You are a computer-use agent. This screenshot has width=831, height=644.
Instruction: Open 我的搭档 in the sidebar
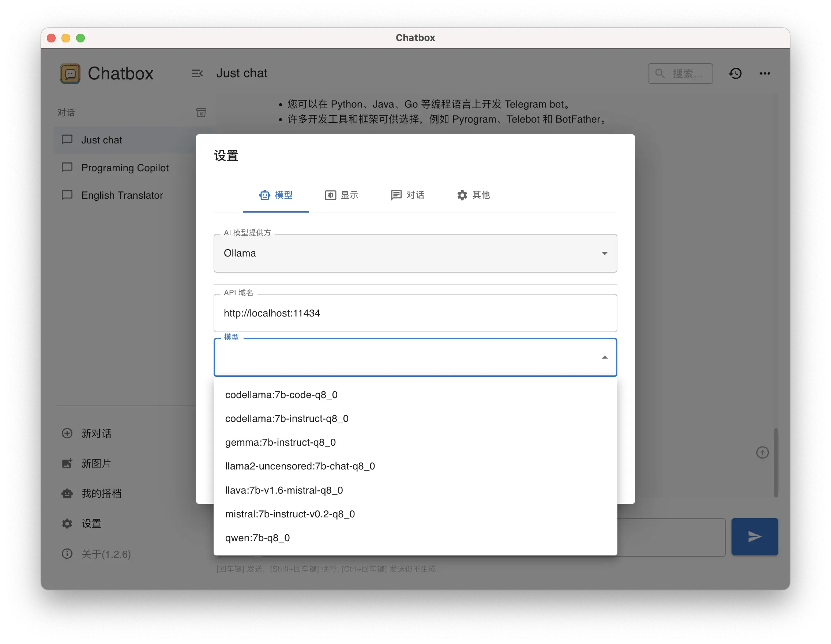click(101, 494)
